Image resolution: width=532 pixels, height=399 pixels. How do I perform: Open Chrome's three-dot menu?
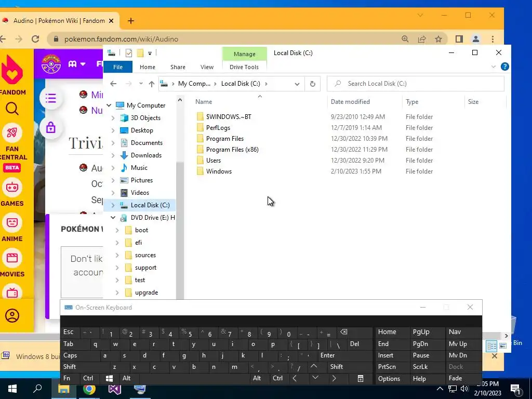[x=493, y=39]
